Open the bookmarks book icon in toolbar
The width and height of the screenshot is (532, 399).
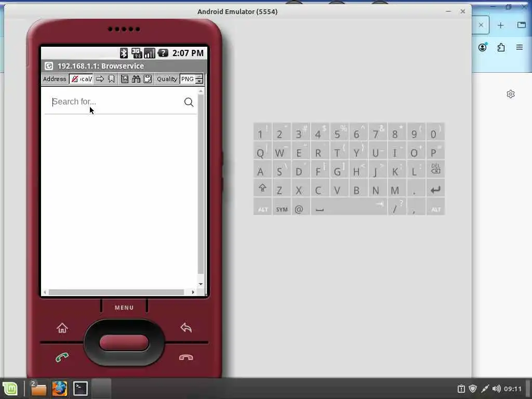tap(125, 79)
